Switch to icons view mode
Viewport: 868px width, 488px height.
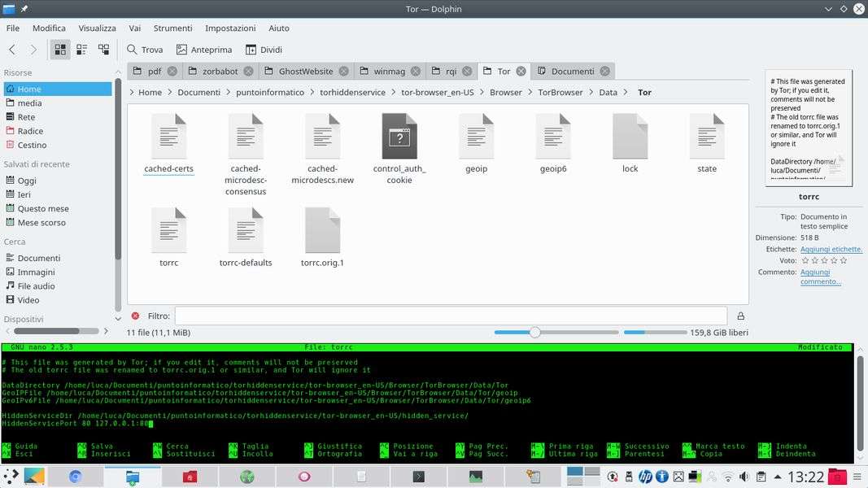click(60, 50)
